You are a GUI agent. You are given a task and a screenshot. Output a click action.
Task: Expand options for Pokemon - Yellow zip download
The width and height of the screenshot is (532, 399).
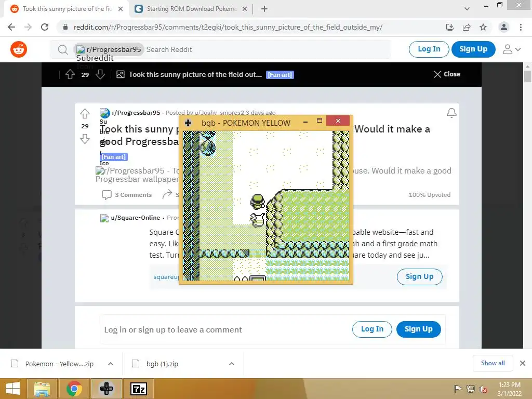(111, 364)
